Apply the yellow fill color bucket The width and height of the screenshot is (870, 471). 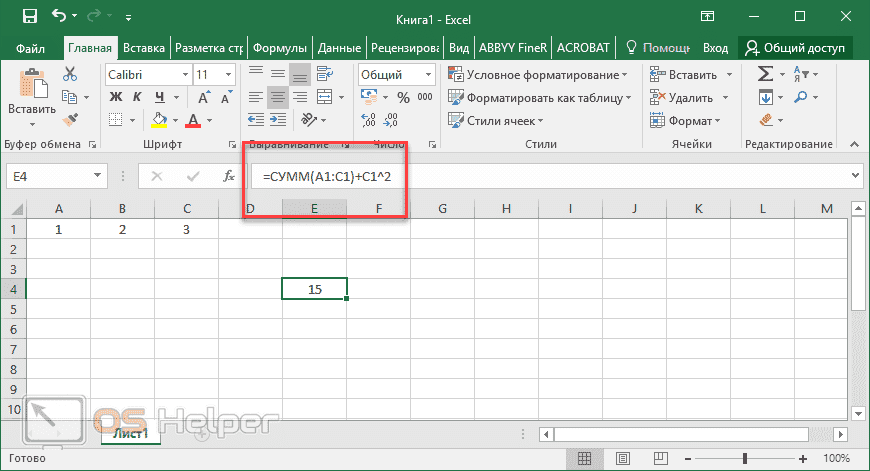[159, 120]
